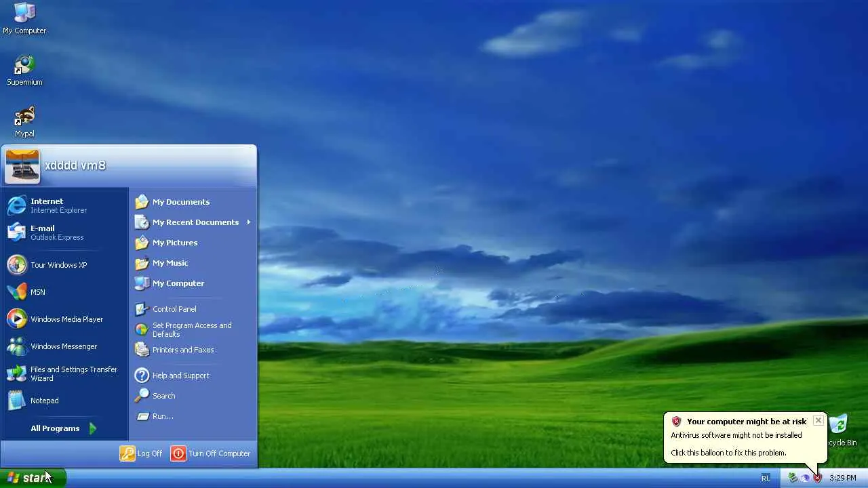868x488 pixels.
Task: Click Search in the Start menu
Action: 193,396
